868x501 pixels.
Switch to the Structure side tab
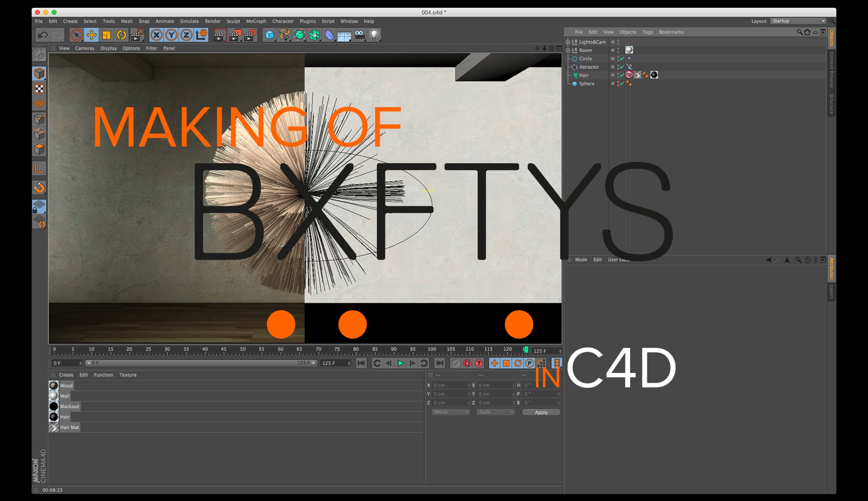click(831, 104)
